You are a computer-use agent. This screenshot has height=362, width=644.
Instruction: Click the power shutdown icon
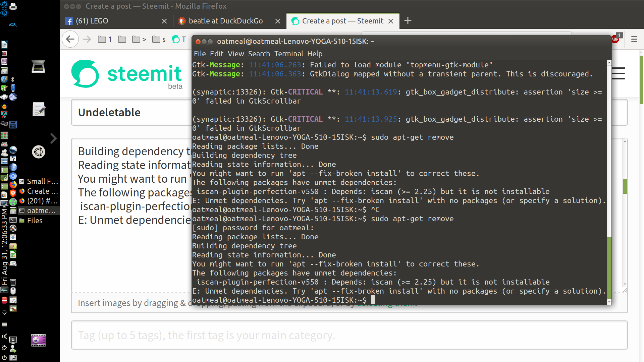coord(4,358)
